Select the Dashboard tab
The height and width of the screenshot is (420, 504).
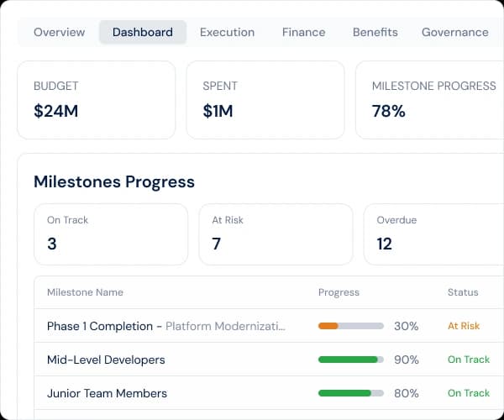(143, 32)
